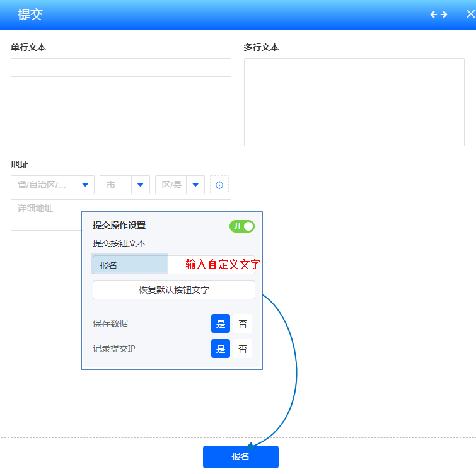
Task: Select 是 for 保存数据
Action: coord(221,324)
